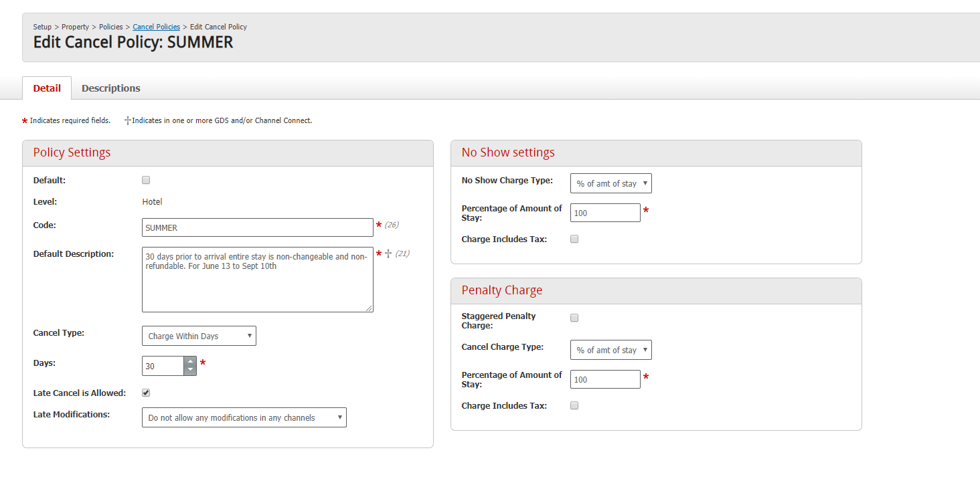Image resolution: width=980 pixels, height=497 pixels.
Task: Decrease Days with the down arrow
Action: (190, 371)
